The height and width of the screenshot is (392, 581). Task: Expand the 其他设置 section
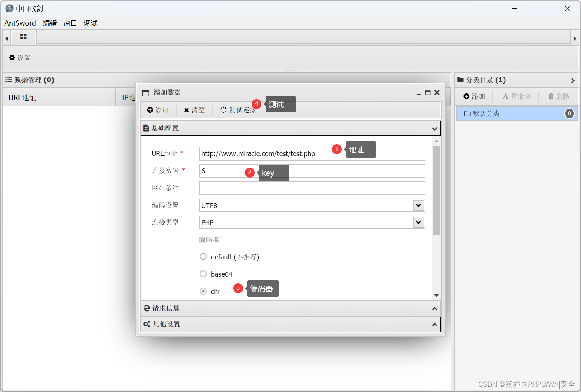point(434,325)
